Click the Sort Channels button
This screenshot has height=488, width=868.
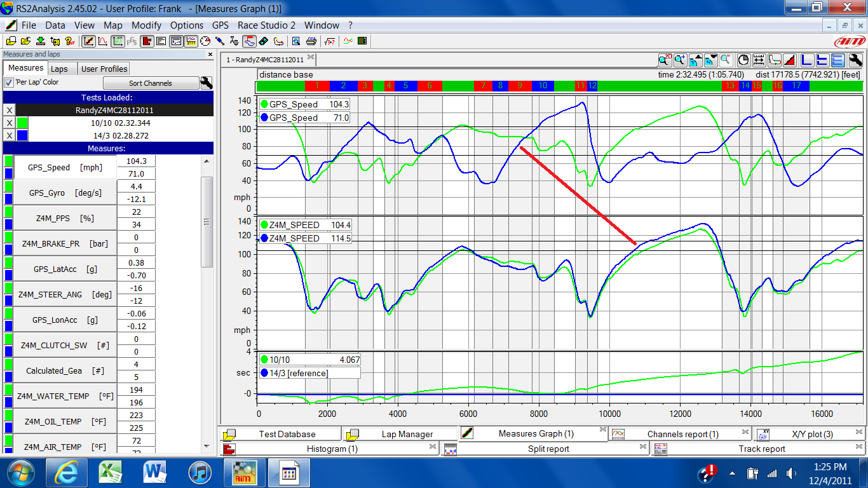point(151,83)
